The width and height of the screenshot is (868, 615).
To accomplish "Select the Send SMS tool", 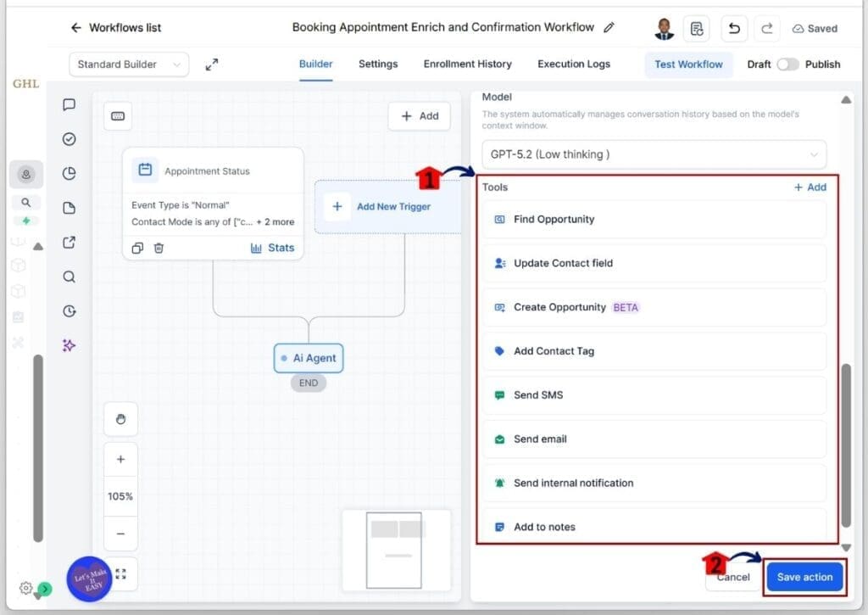I will [654, 395].
